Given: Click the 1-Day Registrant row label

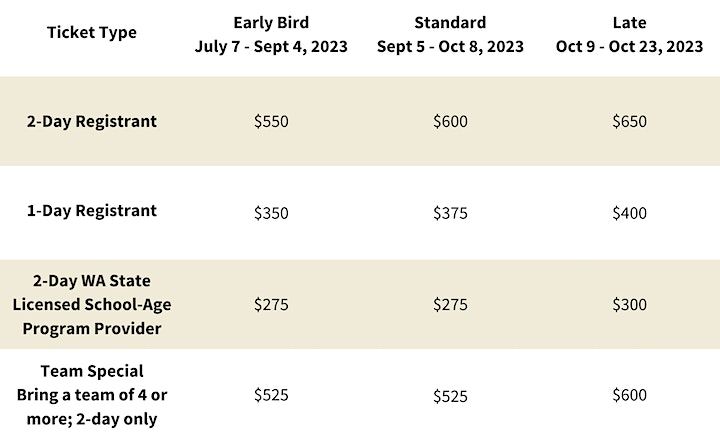Looking at the screenshot, I should (x=92, y=211).
